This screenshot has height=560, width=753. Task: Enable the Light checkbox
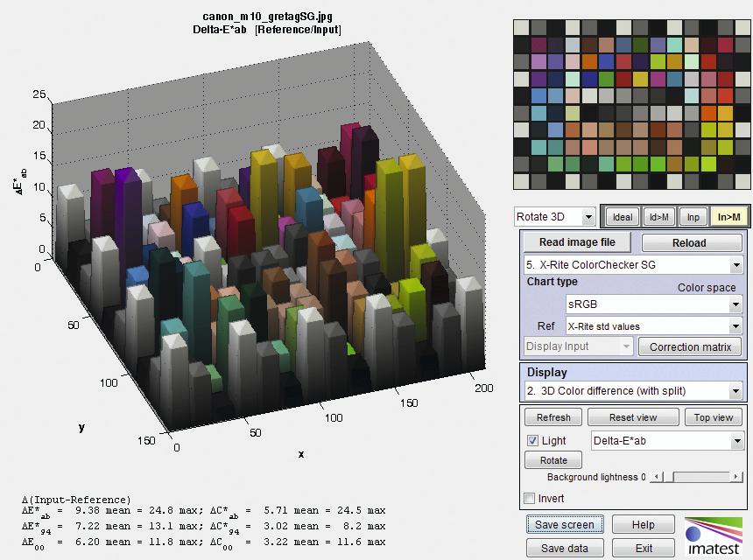[x=532, y=440]
